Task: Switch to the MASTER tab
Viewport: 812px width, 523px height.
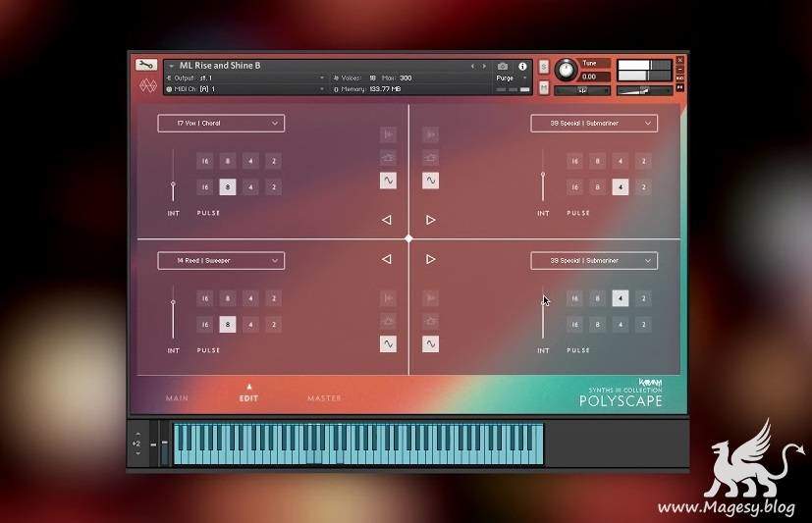Action: click(x=324, y=398)
